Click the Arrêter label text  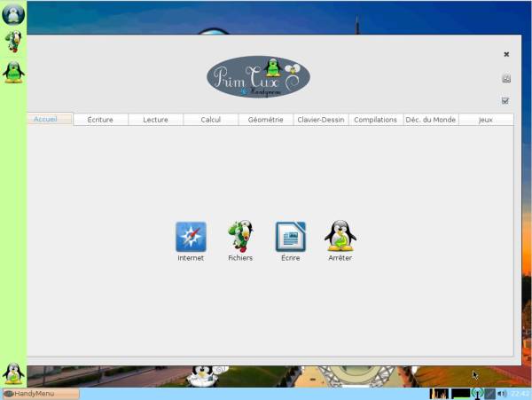[x=340, y=258]
